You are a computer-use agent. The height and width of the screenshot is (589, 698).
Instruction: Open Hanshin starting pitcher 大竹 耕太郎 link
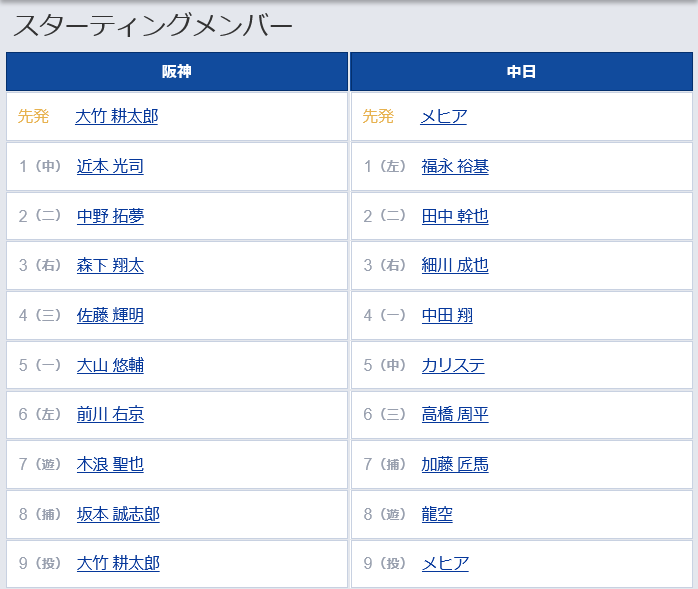pos(117,116)
